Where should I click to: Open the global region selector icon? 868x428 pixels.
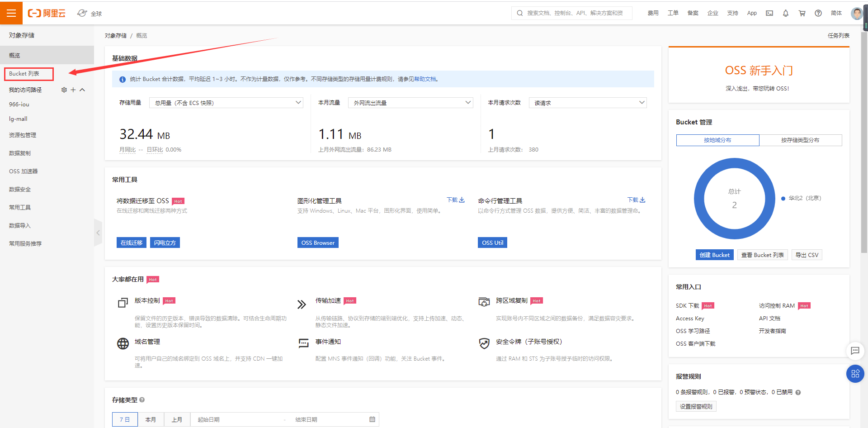82,13
